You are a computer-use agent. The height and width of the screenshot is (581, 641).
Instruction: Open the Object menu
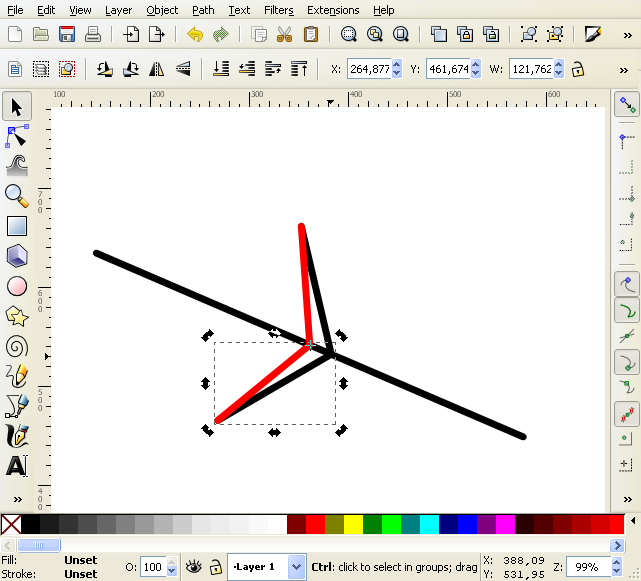click(x=162, y=10)
